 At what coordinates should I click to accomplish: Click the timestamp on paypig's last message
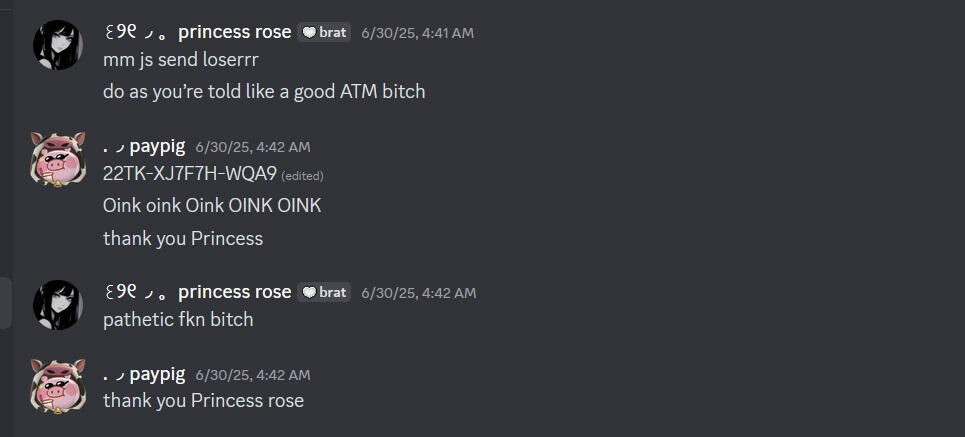(x=253, y=375)
